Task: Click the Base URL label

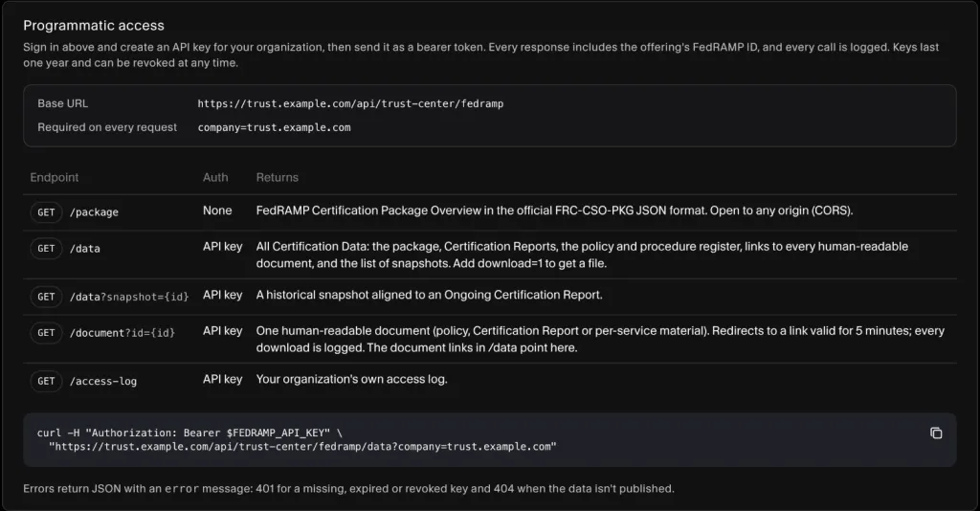Action: [x=62, y=103]
